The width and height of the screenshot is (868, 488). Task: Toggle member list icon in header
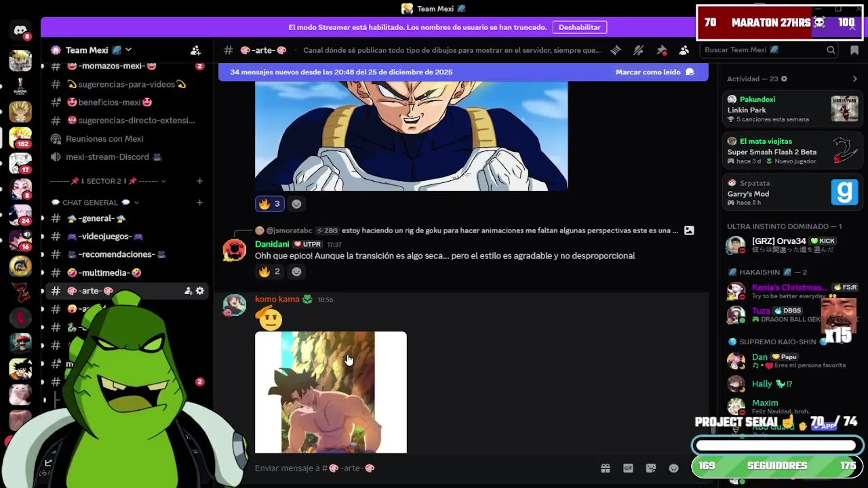pos(684,50)
